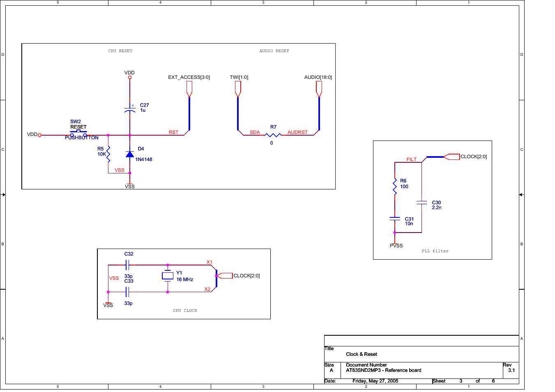Select the VDD power circle beside SW2

coord(39,135)
